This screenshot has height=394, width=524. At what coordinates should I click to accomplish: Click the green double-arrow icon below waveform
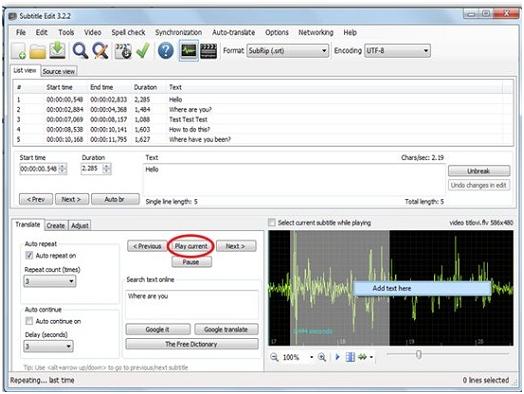click(x=362, y=357)
